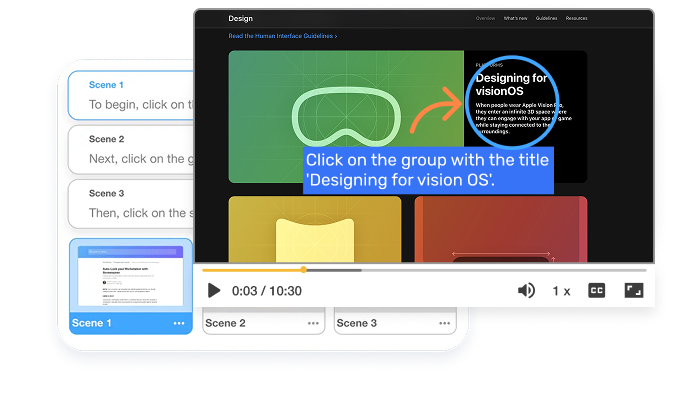This screenshot has width=679, height=398.
Task: Enter fullscreen with the expand icon
Action: [x=634, y=291]
